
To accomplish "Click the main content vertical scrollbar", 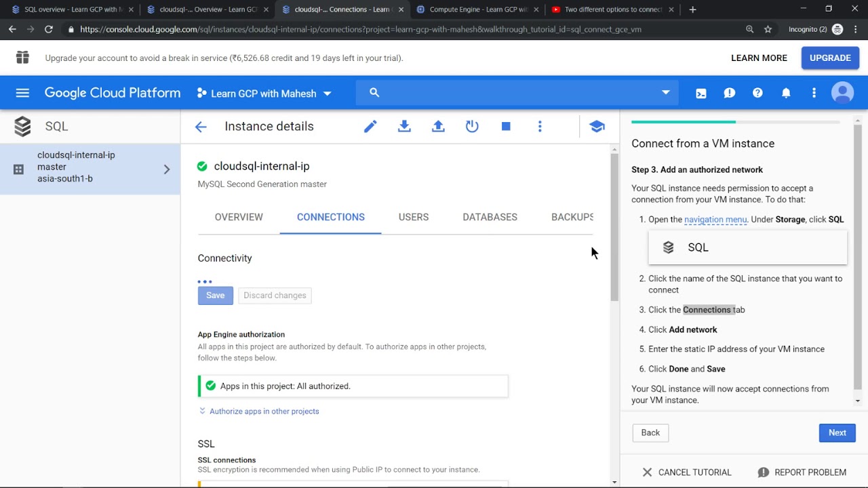I will [x=614, y=227].
